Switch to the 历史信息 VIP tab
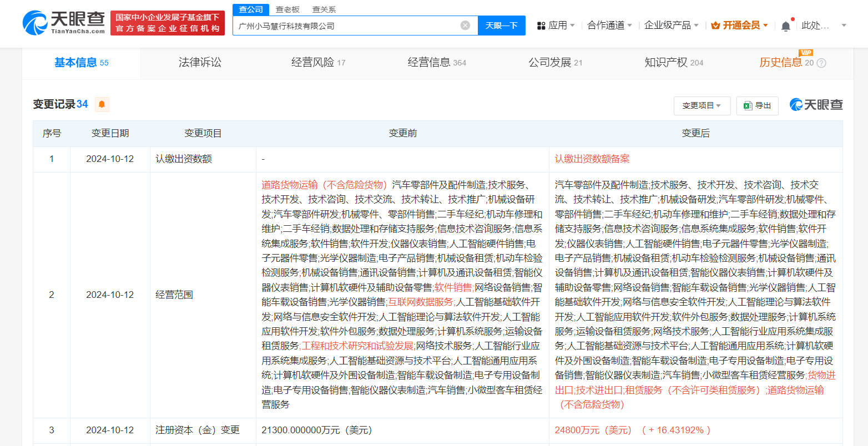 tap(786, 63)
